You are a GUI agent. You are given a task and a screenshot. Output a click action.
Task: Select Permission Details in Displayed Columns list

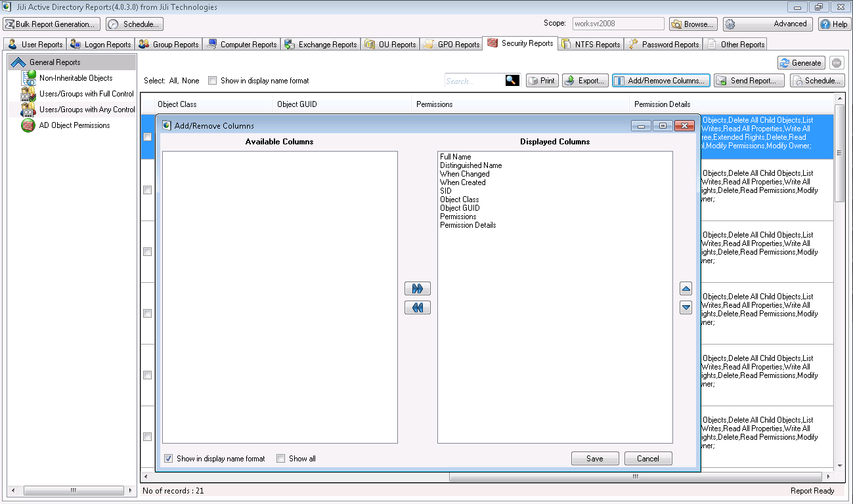pos(468,225)
